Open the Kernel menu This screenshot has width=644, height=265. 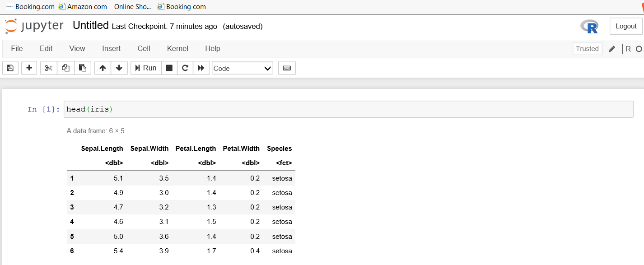[177, 48]
